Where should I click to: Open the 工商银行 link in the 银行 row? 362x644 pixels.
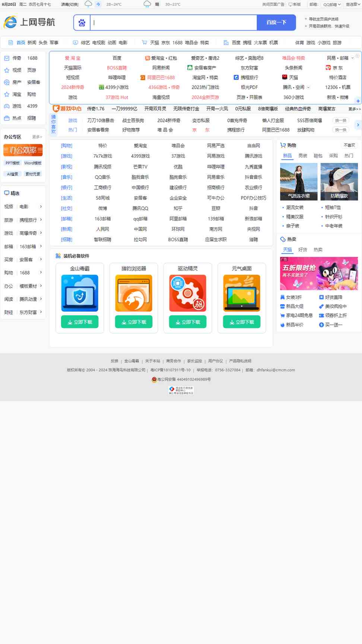tap(103, 187)
